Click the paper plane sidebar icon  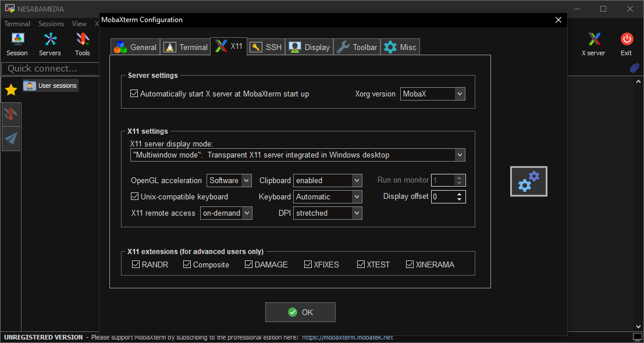tap(11, 138)
